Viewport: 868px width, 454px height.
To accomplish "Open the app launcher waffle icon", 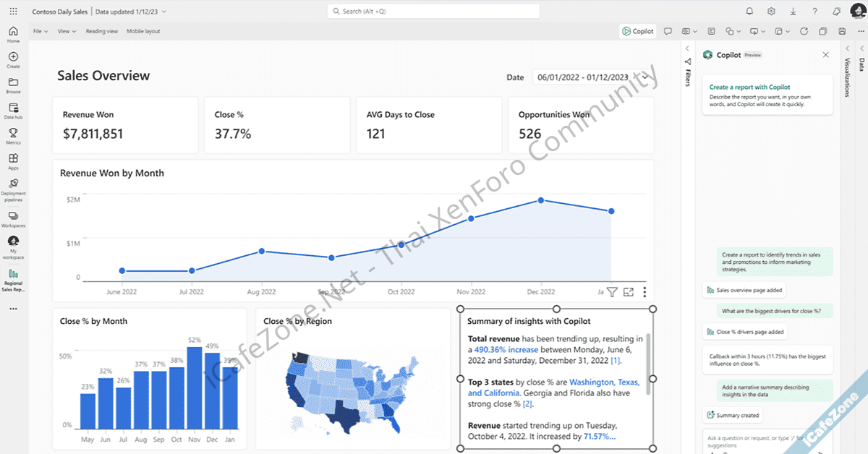I will tap(13, 12).
